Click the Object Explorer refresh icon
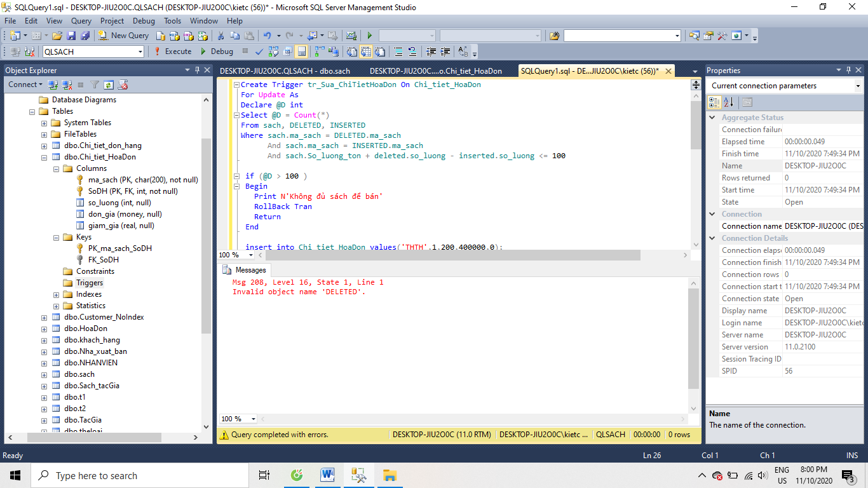868x488 pixels. point(109,85)
